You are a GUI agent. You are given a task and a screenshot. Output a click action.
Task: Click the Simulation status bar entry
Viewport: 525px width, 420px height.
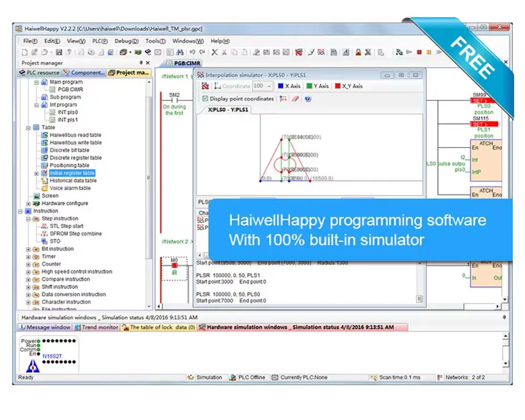205,377
